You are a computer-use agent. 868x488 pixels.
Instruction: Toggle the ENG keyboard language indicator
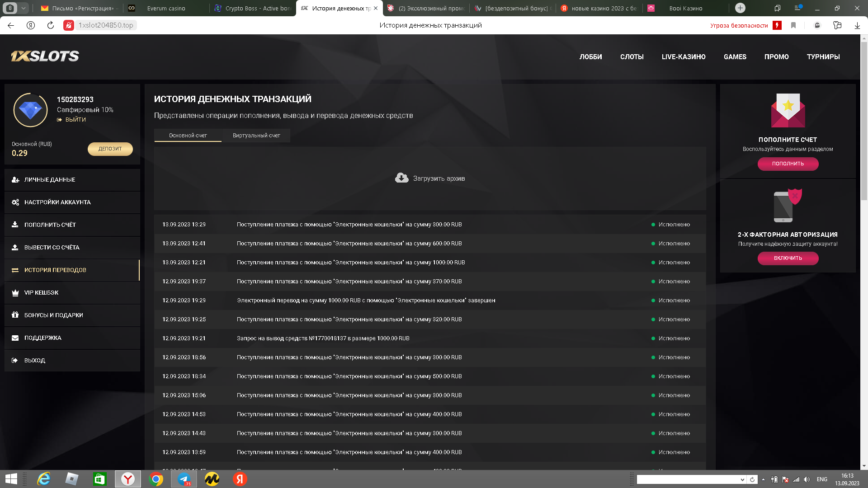tap(822, 479)
